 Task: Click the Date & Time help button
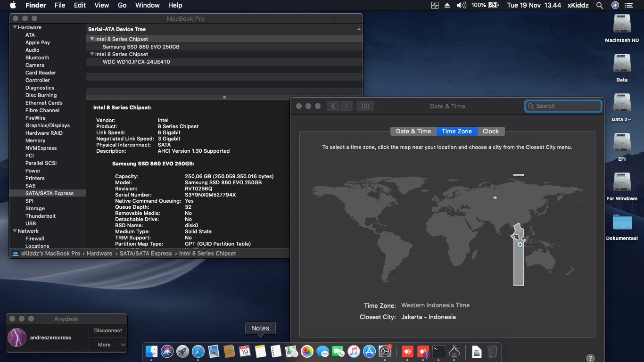(x=590, y=358)
